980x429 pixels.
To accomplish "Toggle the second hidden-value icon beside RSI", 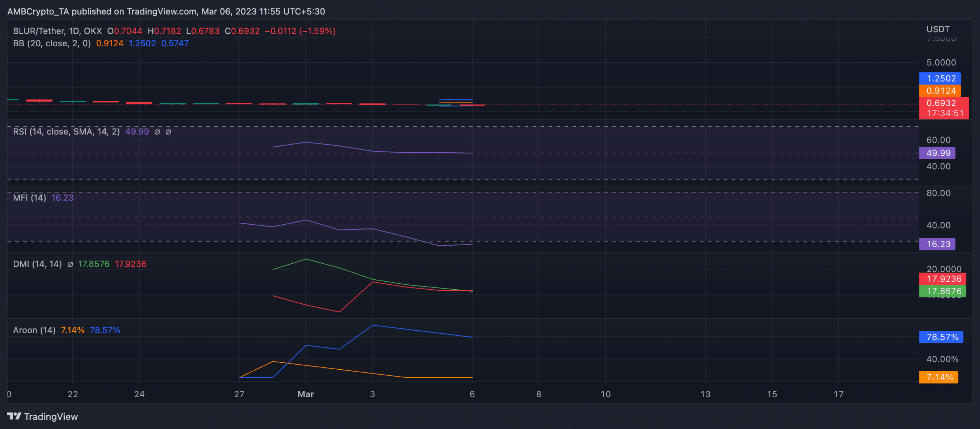I will [168, 131].
